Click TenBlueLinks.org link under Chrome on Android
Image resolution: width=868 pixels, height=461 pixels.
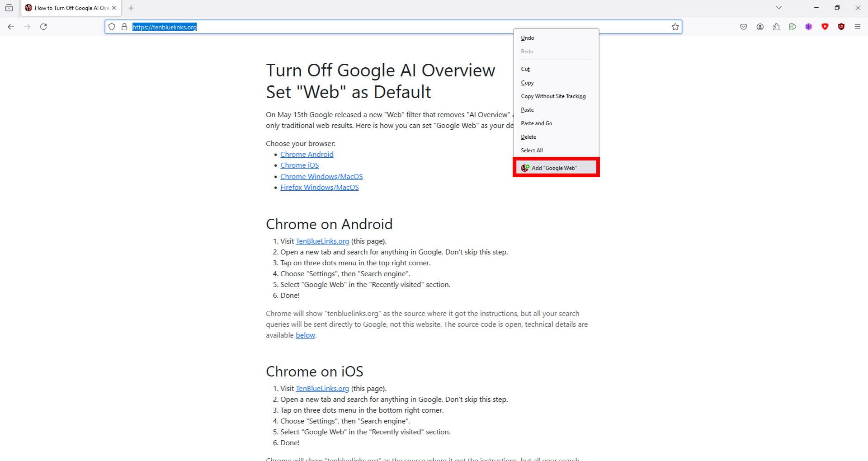(x=322, y=241)
